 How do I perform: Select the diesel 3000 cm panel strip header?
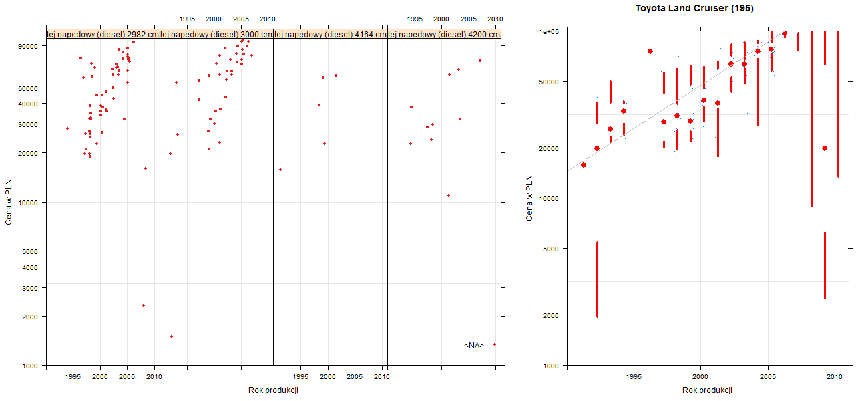click(217, 35)
